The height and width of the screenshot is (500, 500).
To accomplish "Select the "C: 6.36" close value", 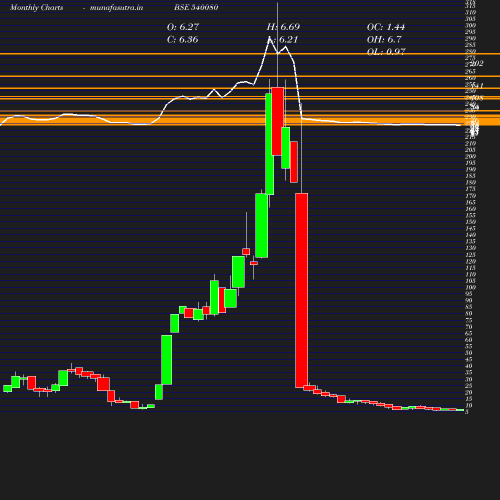I will [182, 40].
